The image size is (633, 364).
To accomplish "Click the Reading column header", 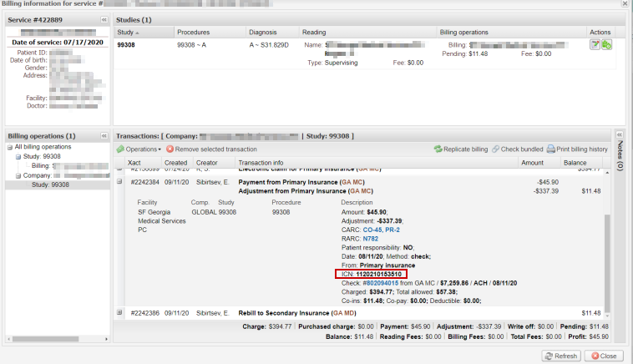I will coord(367,33).
